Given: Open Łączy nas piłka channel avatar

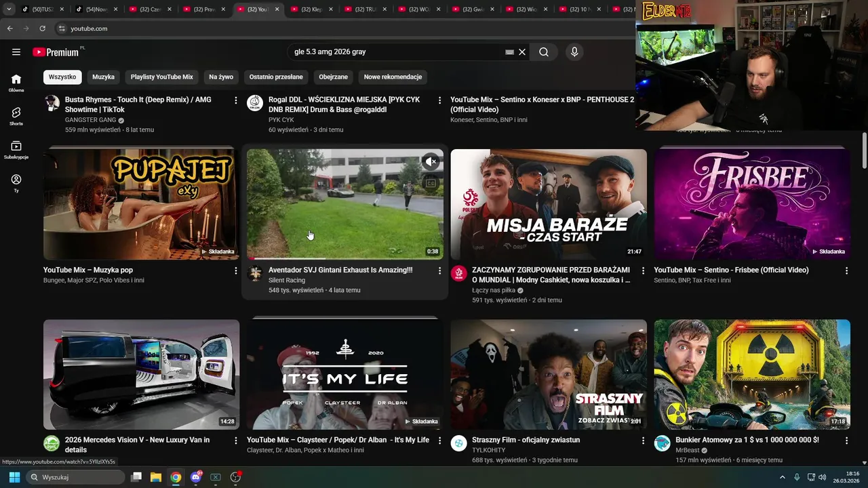Looking at the screenshot, I should tap(459, 273).
